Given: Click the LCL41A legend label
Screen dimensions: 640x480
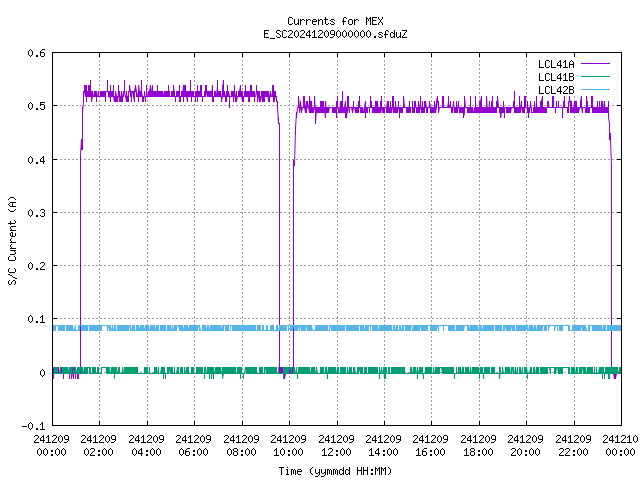Looking at the screenshot, I should pyautogui.click(x=556, y=64).
